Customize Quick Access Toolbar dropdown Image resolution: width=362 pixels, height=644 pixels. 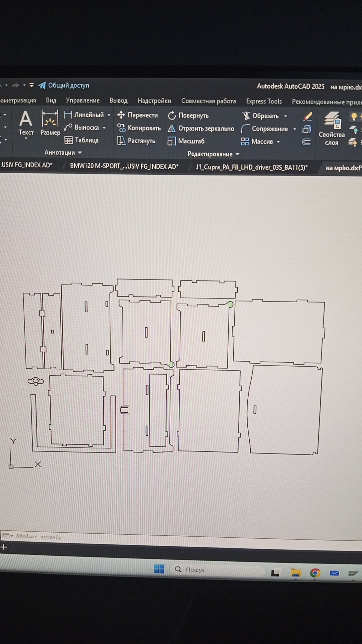(32, 85)
